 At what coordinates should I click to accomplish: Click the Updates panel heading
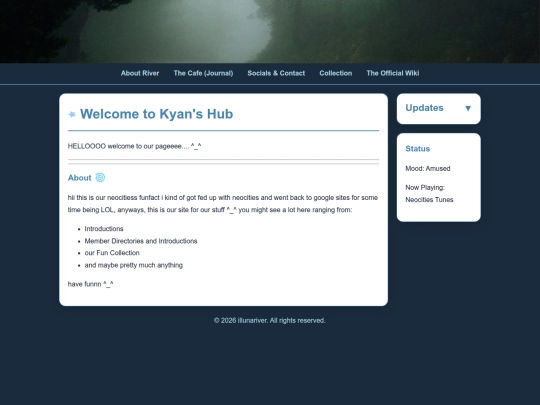click(x=424, y=108)
